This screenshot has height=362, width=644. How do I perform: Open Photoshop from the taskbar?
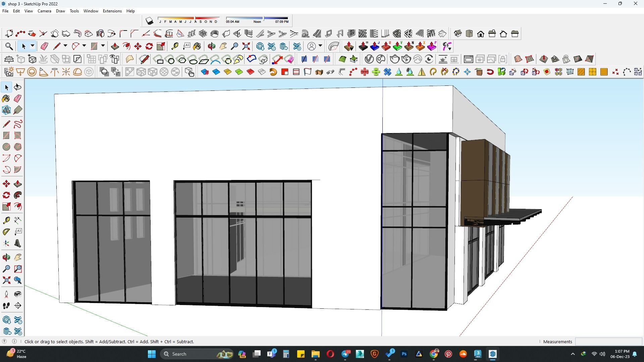404,354
